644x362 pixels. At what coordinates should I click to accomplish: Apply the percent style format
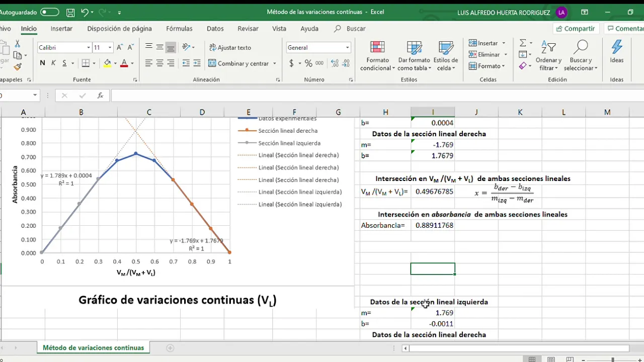(x=308, y=63)
